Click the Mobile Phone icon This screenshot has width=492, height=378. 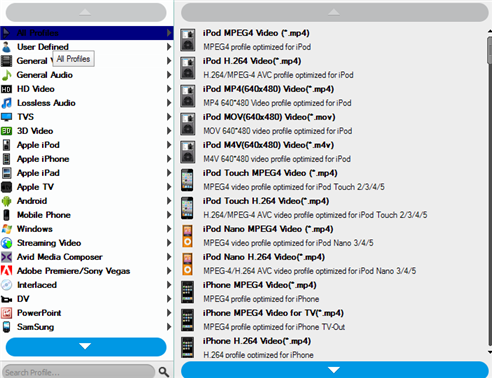pyautogui.click(x=6, y=215)
